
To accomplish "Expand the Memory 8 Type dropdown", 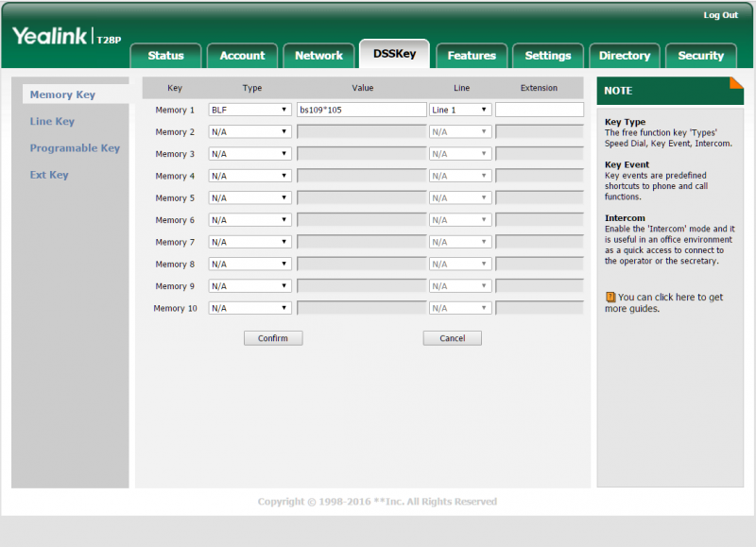I will 249,265.
